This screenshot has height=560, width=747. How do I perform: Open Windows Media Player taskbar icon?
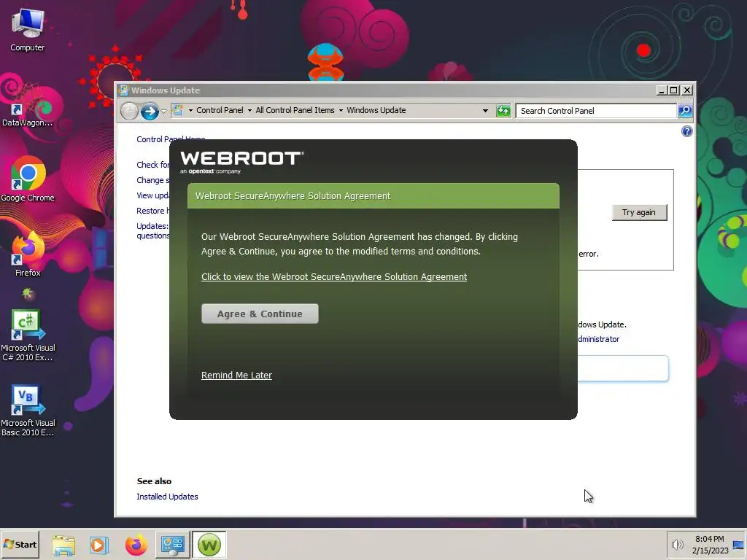pos(99,545)
